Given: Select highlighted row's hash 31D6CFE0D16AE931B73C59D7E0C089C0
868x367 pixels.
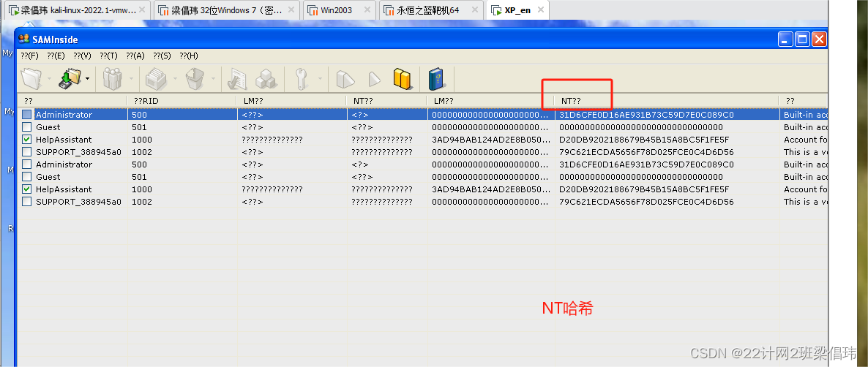Looking at the screenshot, I should pos(646,115).
